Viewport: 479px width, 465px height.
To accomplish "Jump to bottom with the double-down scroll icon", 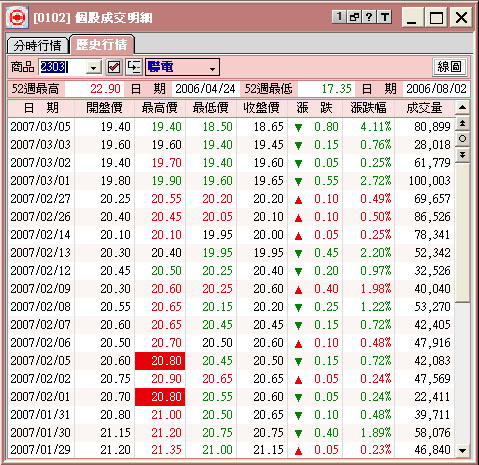I will [462, 154].
